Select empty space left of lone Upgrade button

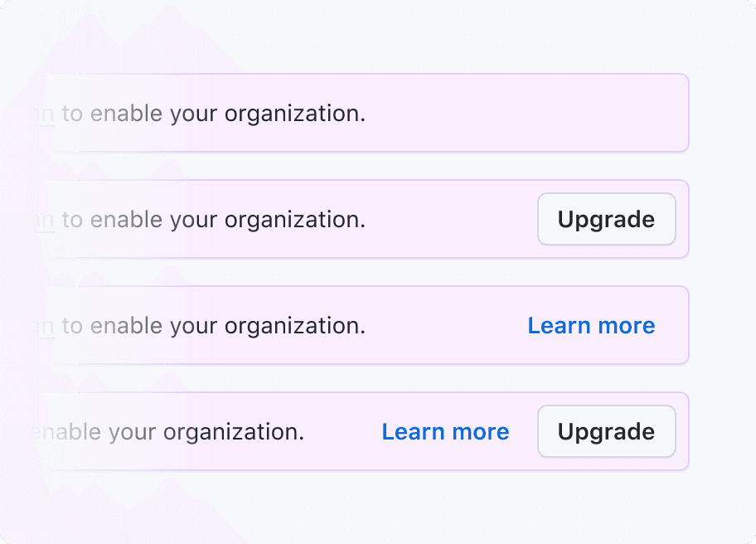(451, 219)
